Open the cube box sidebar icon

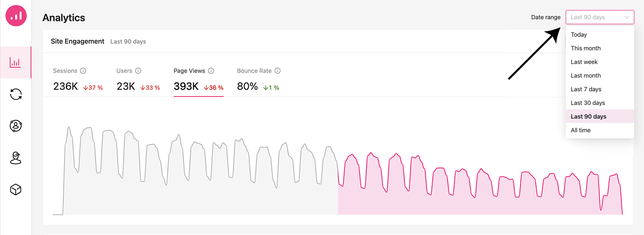tap(16, 189)
